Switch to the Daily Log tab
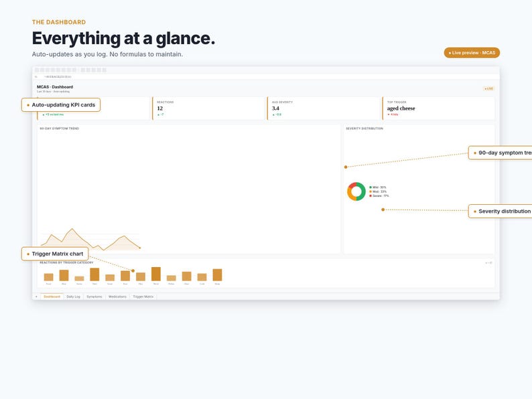 point(73,297)
